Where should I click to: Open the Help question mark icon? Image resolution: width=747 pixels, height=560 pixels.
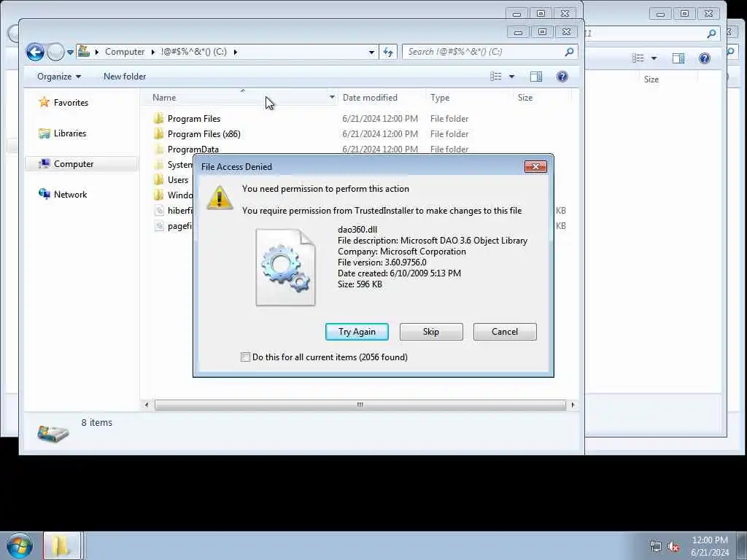[x=562, y=77]
